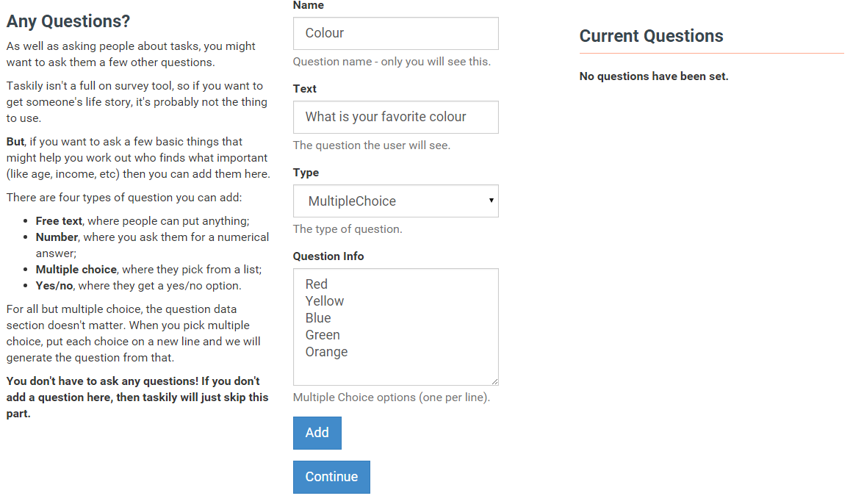Screen dimensions: 853x504
Task: Place cursor on the "Red" option line
Action: click(x=317, y=284)
